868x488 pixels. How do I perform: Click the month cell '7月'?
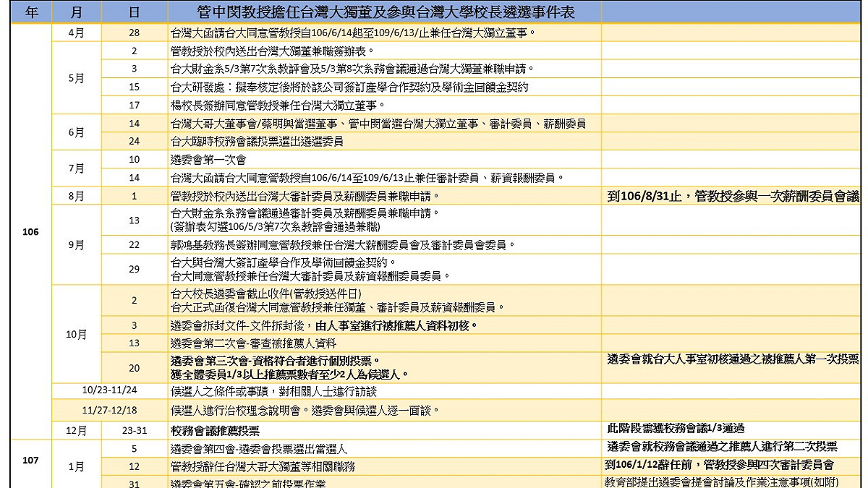[77, 168]
